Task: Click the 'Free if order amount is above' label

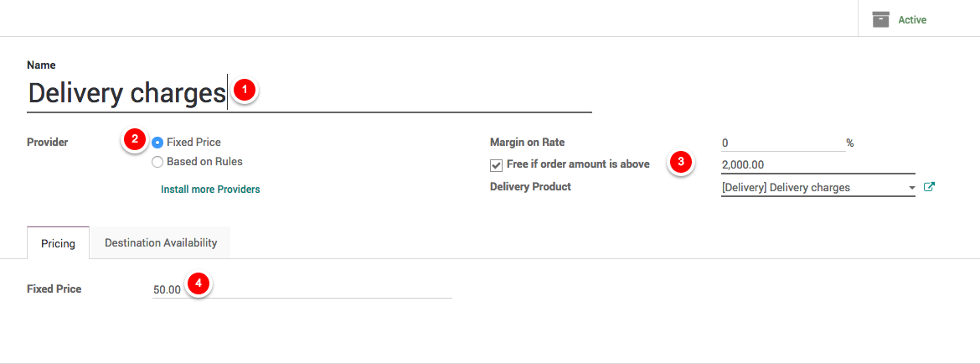Action: click(578, 164)
